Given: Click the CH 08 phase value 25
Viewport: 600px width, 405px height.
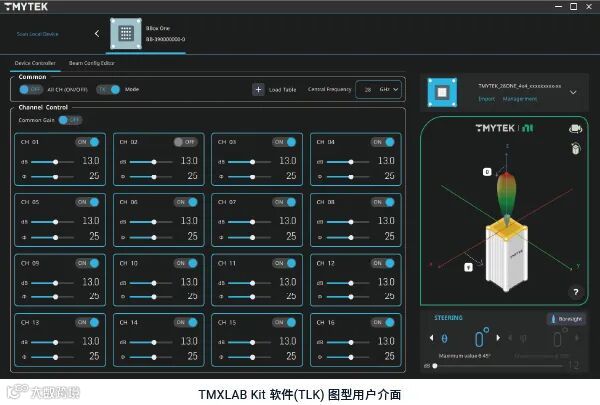Looking at the screenshot, I should (x=390, y=236).
